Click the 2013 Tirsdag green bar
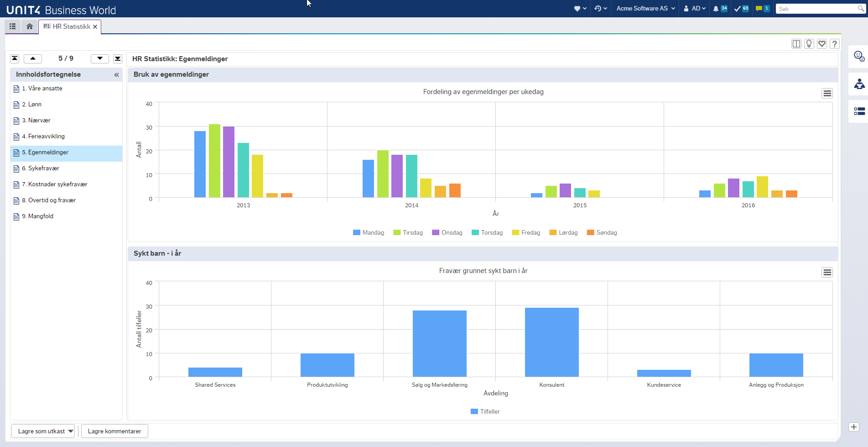 pos(214,161)
